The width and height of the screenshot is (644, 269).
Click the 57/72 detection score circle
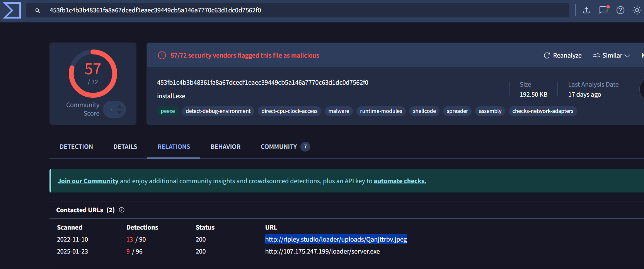pos(93,73)
